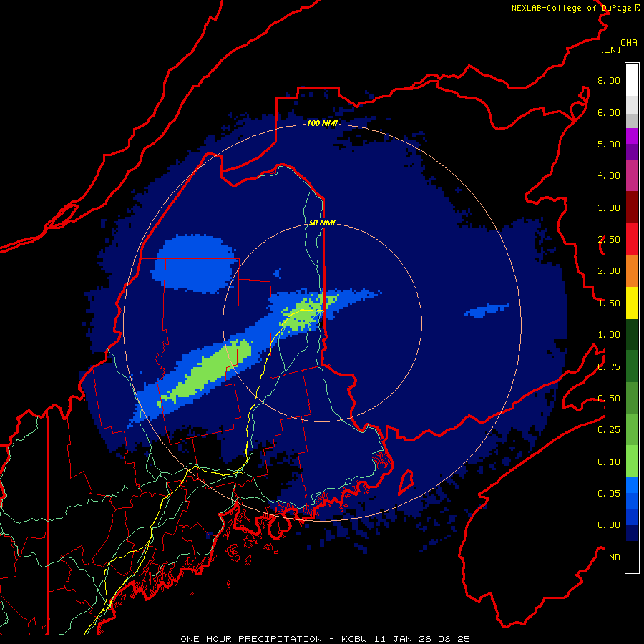Select the black ND legend swatch
The width and height of the screenshot is (644, 644).
632,557
